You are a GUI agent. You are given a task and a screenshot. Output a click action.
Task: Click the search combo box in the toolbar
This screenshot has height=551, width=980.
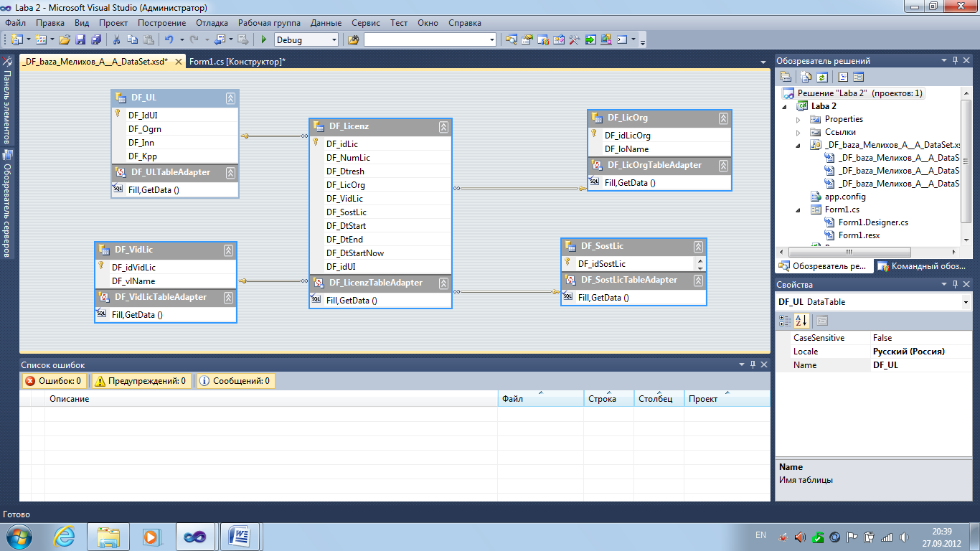point(430,40)
